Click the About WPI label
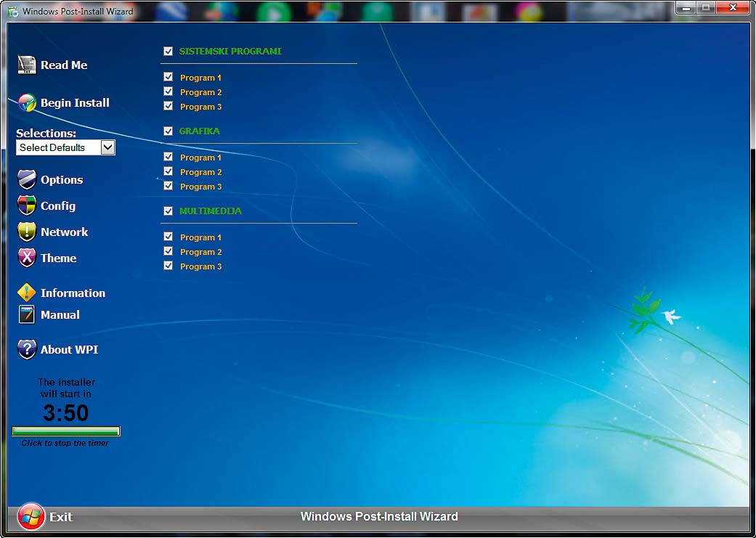The width and height of the screenshot is (756, 538). pyautogui.click(x=70, y=349)
